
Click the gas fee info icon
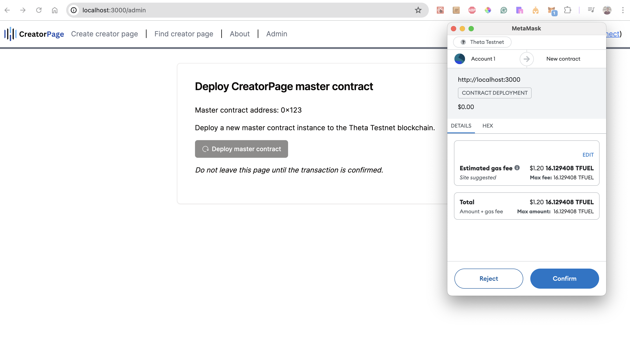point(517,168)
